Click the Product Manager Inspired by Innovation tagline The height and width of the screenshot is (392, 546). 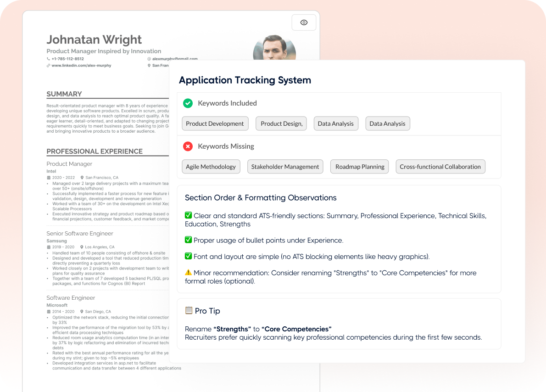click(104, 51)
